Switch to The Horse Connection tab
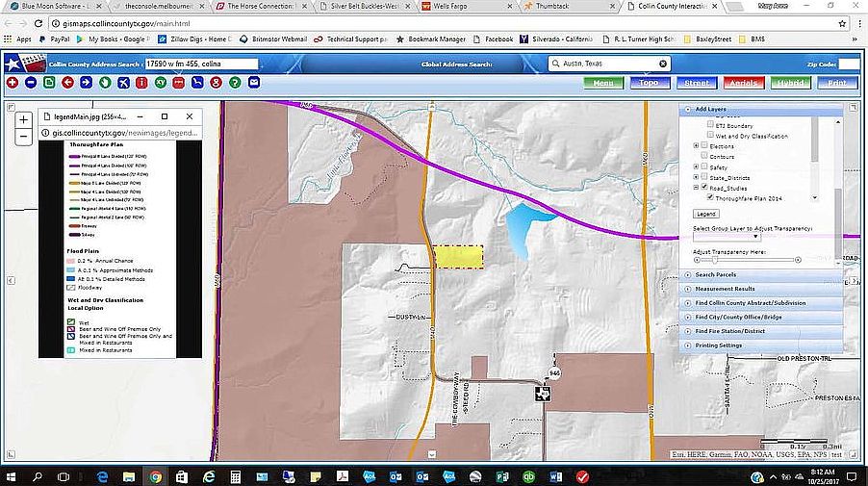This screenshot has height=486, width=868. (x=261, y=6)
